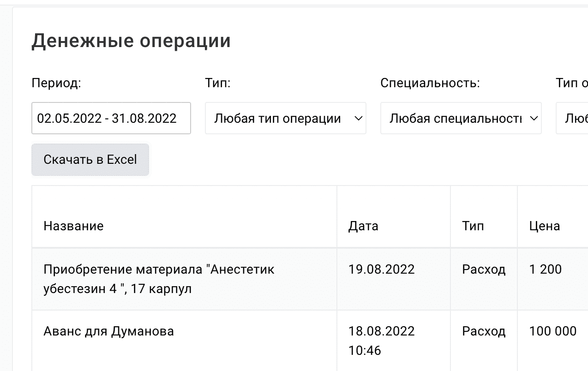The height and width of the screenshot is (371, 588).
Task: Click Расход in the Думанова advance row
Action: (484, 331)
